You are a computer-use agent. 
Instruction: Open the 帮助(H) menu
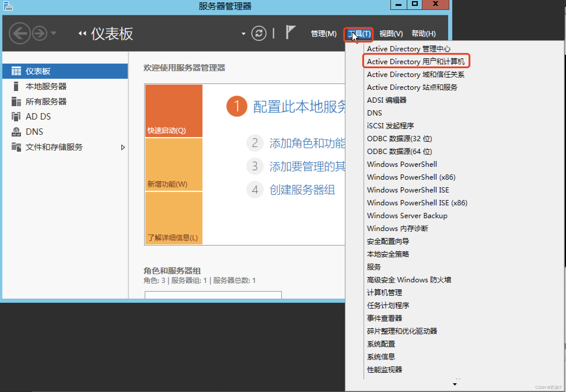(424, 34)
